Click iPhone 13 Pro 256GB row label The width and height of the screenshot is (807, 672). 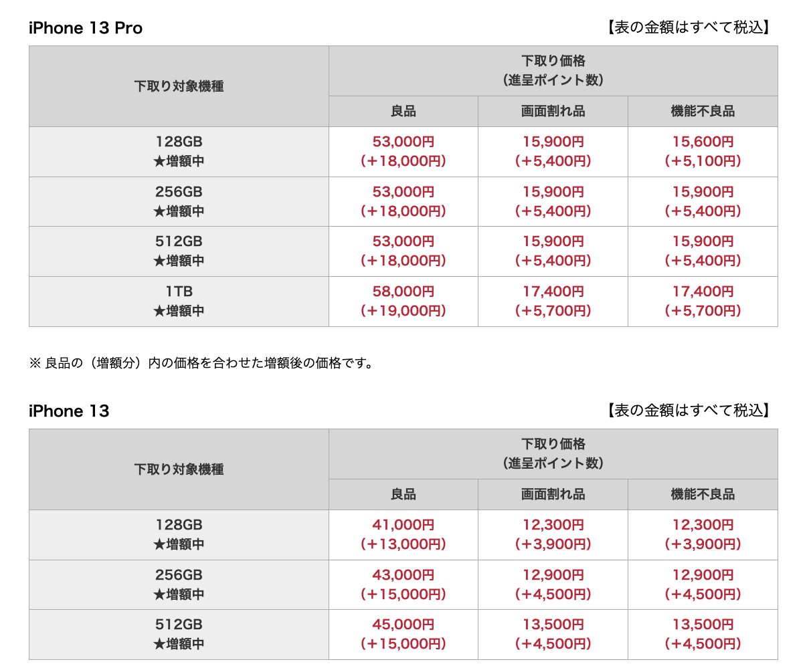click(x=179, y=193)
